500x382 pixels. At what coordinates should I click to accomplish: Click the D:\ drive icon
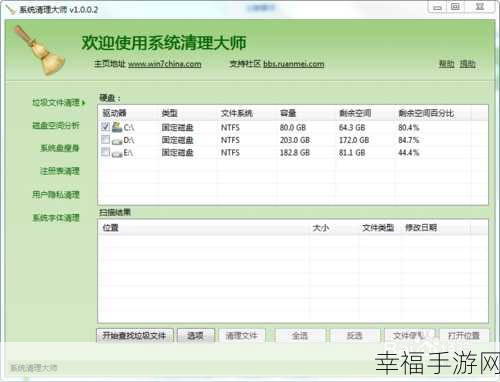[x=117, y=141]
